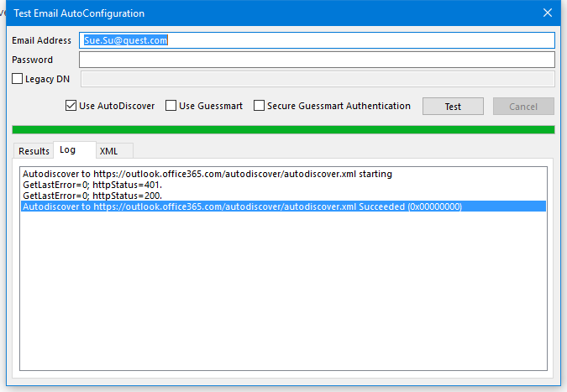Click the disabled Cancel button
The height and width of the screenshot is (392, 567).
522,107
